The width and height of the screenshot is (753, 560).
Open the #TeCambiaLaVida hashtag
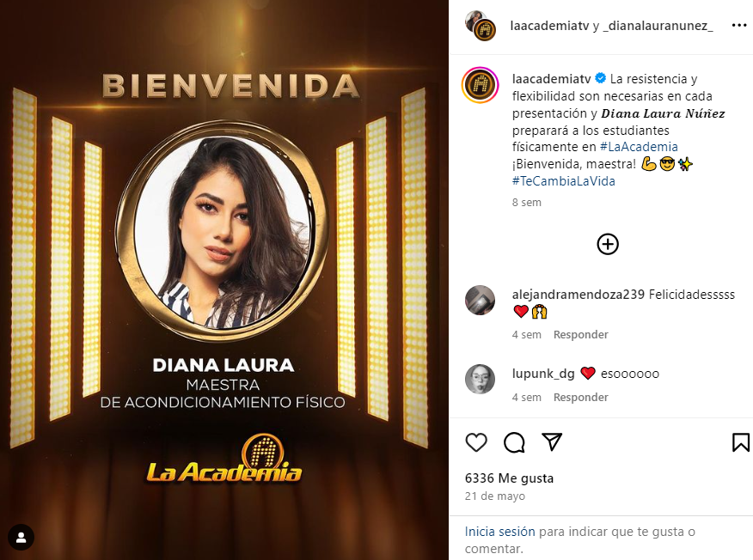[x=563, y=181]
